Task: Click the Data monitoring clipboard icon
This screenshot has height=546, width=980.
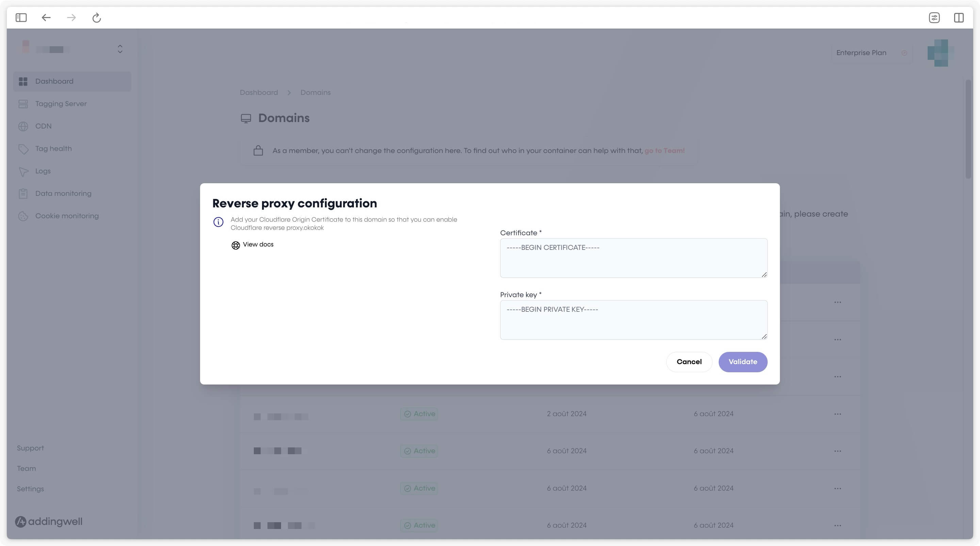Action: [23, 193]
